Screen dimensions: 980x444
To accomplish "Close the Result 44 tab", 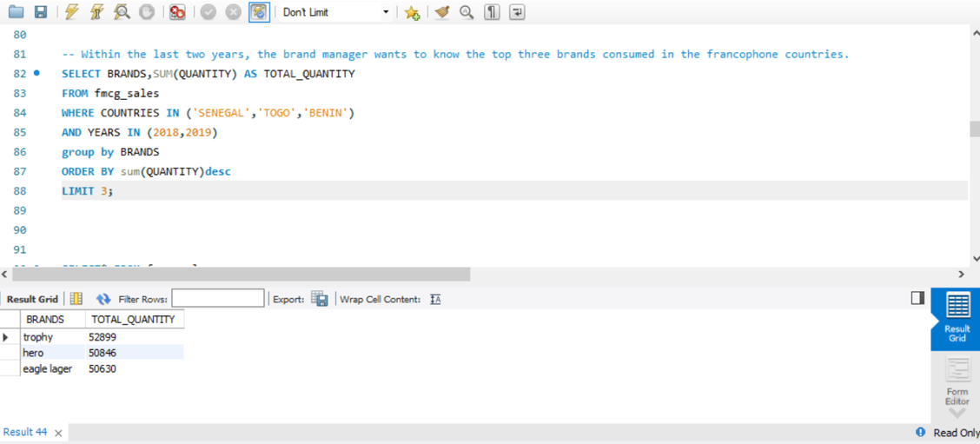I will (x=58, y=433).
